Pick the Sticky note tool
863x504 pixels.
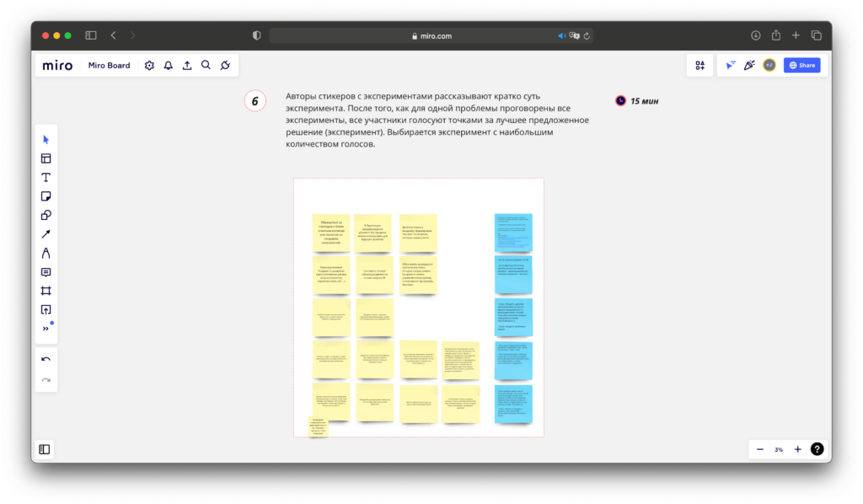46,196
